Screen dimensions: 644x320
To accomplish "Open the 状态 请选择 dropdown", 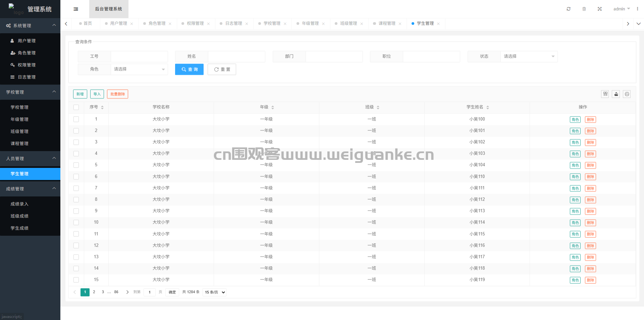I will pos(529,56).
